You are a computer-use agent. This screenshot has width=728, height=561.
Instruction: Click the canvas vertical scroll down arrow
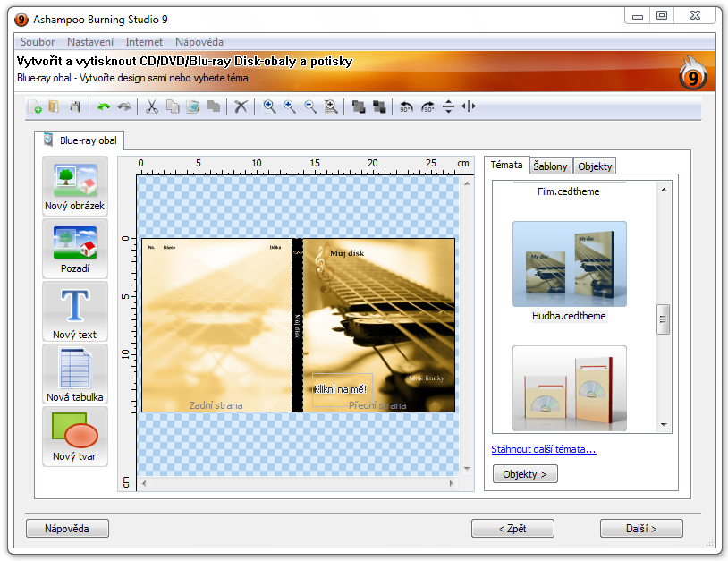click(x=467, y=469)
